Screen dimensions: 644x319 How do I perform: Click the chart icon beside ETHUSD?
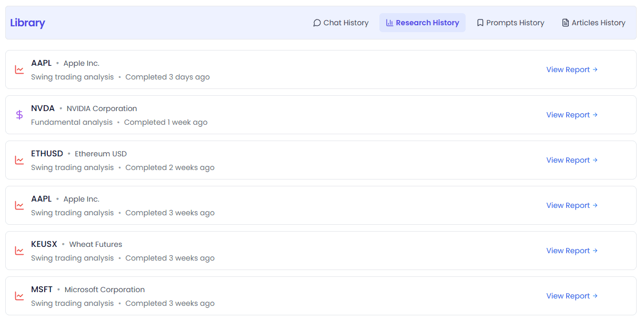(x=19, y=160)
